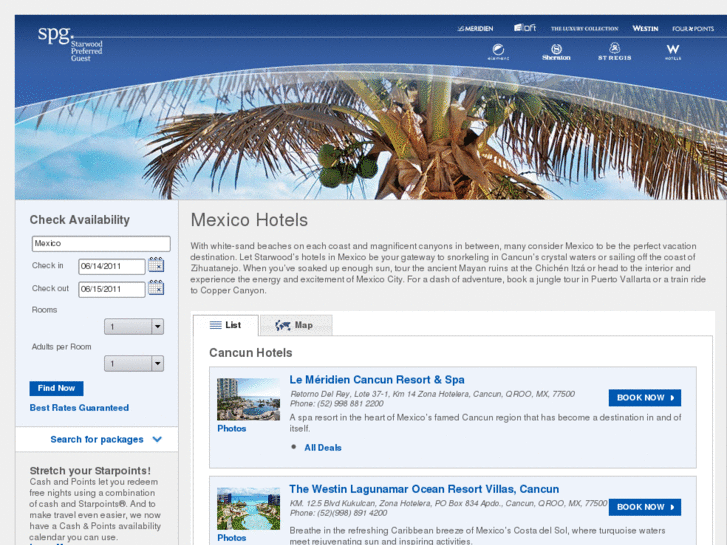Expand the Search for packages chevron
Image resolution: width=727 pixels, height=545 pixels.
click(157, 439)
